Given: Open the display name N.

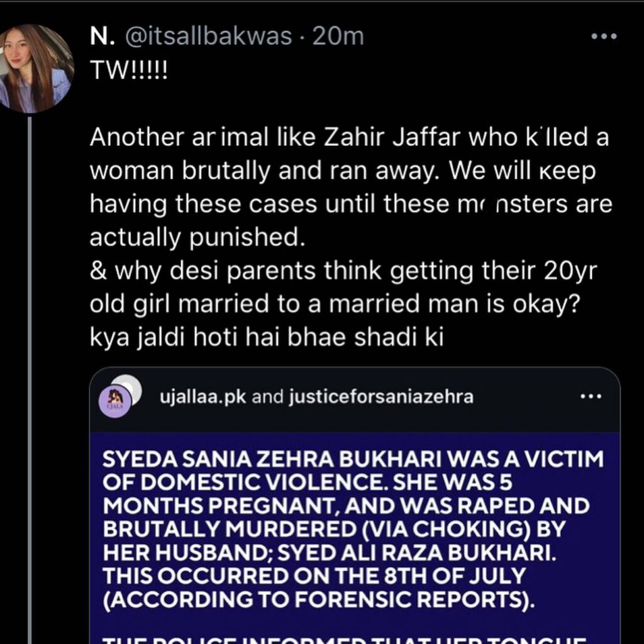Looking at the screenshot, I should 103,37.
